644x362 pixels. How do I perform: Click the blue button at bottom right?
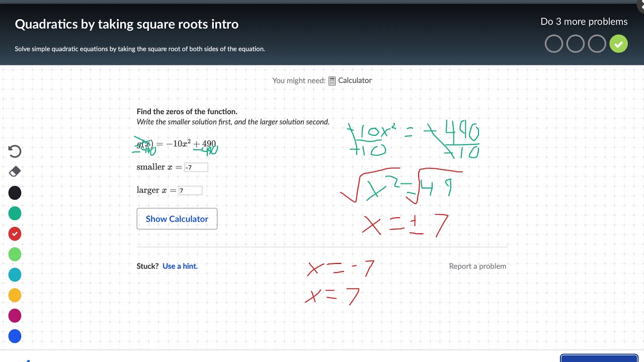[x=599, y=358]
